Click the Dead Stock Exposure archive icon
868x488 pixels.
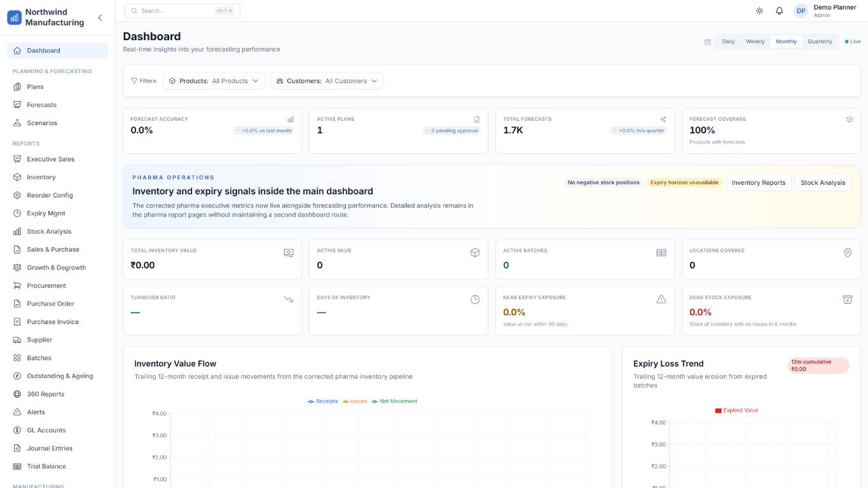pos(848,299)
